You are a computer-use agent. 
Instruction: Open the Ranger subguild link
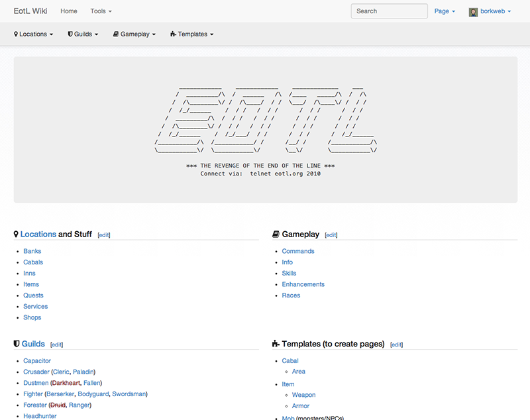(79, 405)
